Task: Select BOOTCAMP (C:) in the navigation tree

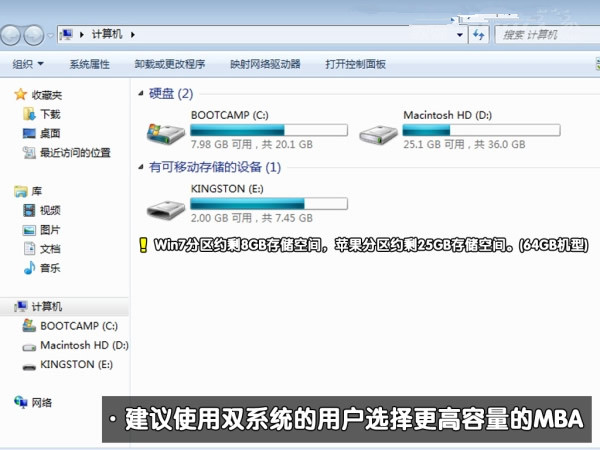Action: tap(79, 326)
